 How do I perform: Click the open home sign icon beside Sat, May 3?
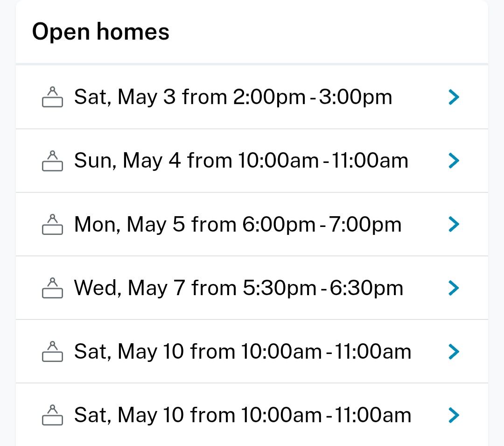(x=52, y=97)
